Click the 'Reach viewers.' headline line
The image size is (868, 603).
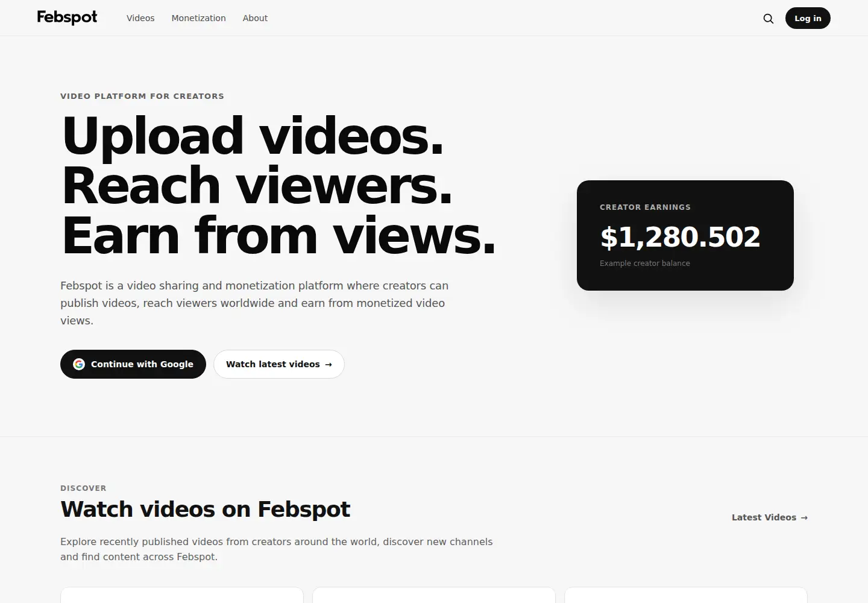coord(257,186)
